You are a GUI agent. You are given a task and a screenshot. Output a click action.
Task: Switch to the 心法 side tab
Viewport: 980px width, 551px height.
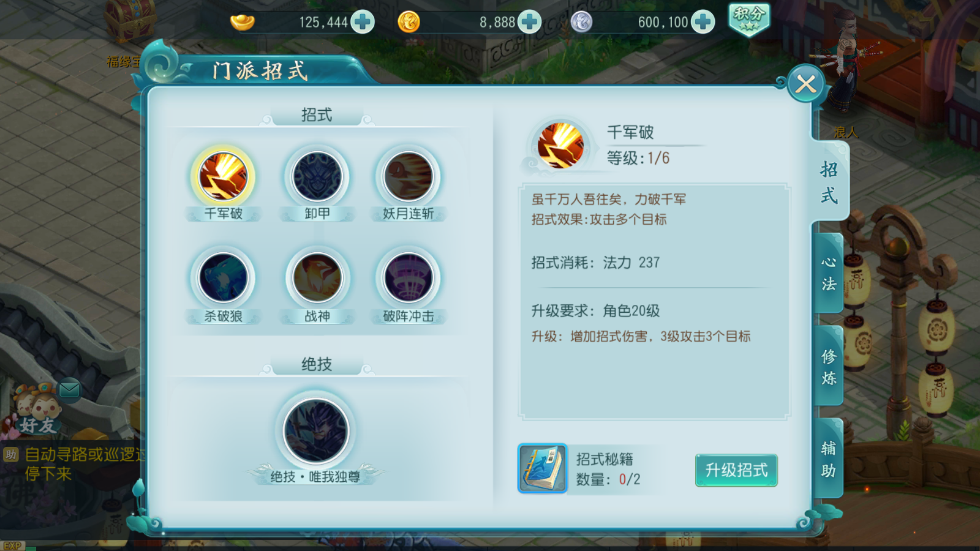click(829, 273)
